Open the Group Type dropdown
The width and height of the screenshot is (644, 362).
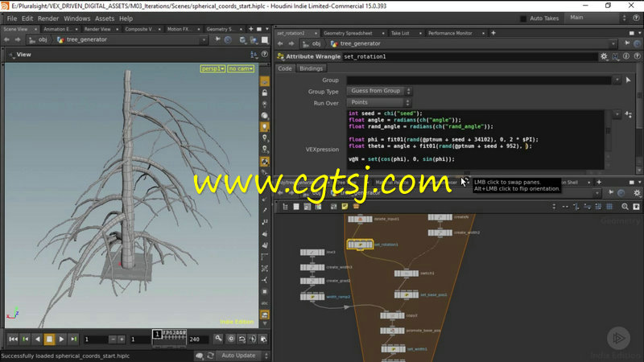point(378,91)
